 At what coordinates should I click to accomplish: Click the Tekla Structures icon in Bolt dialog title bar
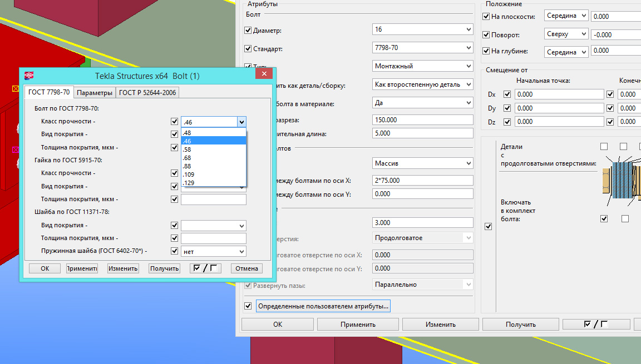(29, 76)
